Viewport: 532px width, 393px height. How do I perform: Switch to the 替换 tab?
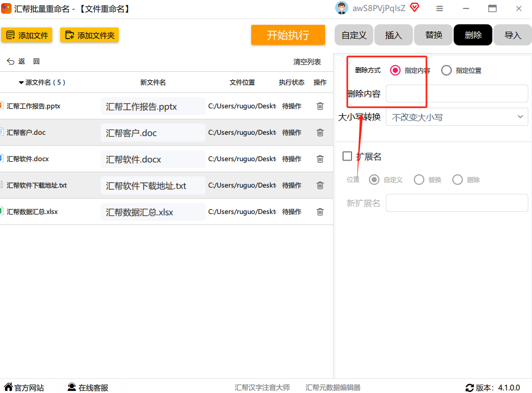click(x=433, y=35)
